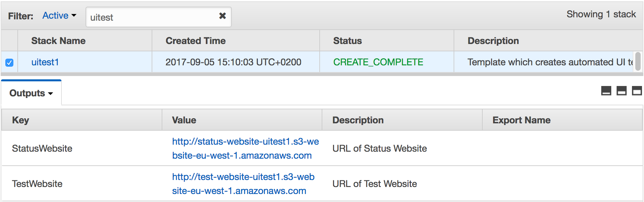The image size is (644, 202).
Task: Open the test-website-uitest1 URL
Action: 243,184
